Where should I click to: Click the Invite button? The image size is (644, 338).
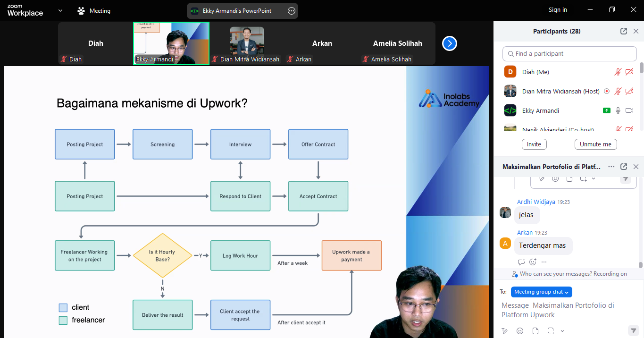[x=534, y=144]
